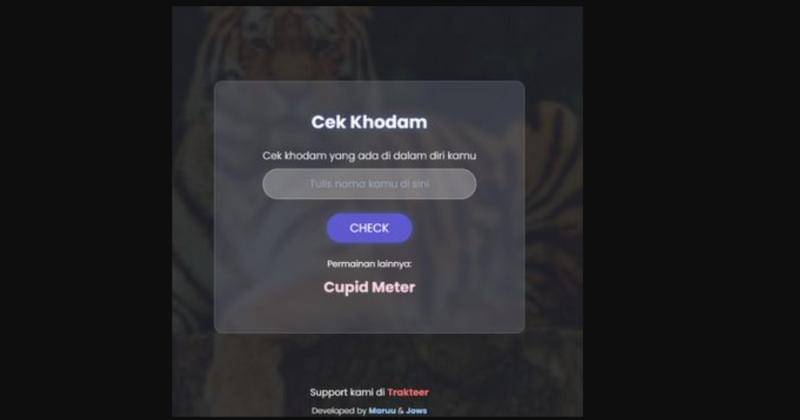This screenshot has height=420, width=800.
Task: Visit developer Maruu's link
Action: click(x=382, y=411)
